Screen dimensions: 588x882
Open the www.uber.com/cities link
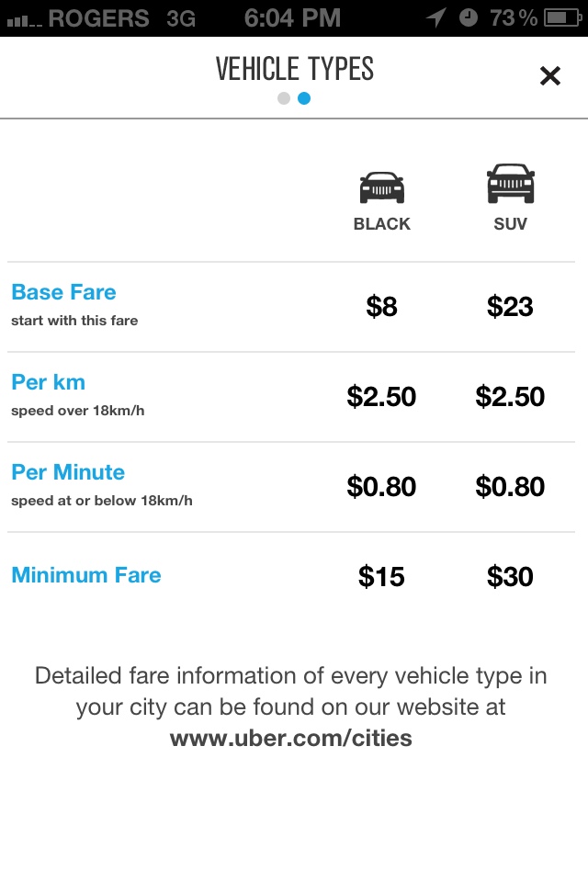coord(291,739)
